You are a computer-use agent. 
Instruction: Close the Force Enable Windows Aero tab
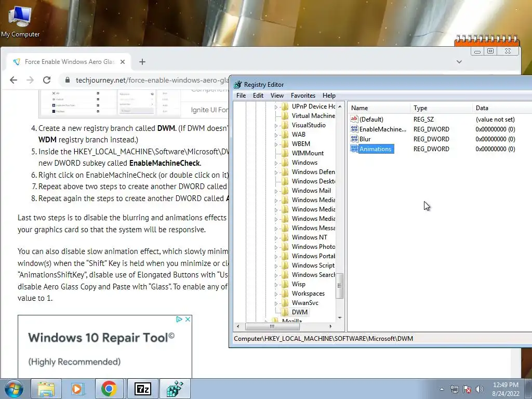coord(123,62)
